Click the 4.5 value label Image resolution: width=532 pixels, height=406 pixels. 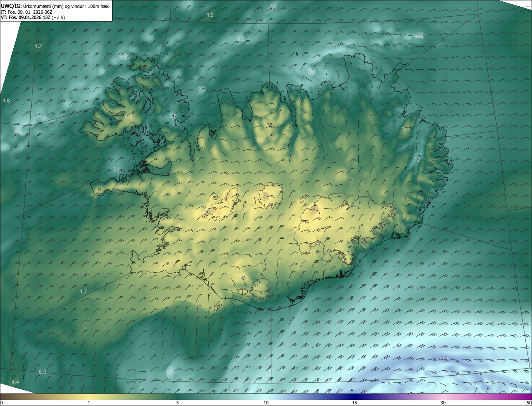210,15
